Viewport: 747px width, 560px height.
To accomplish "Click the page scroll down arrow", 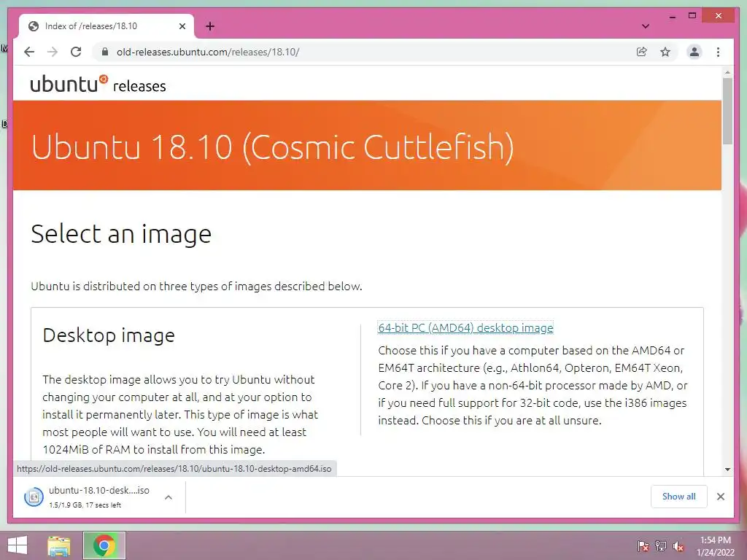I will pos(727,470).
